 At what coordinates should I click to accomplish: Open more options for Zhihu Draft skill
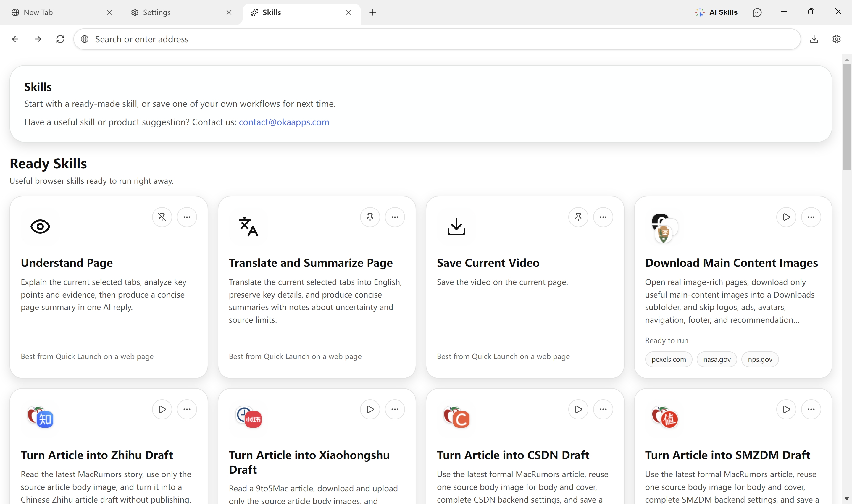187,409
